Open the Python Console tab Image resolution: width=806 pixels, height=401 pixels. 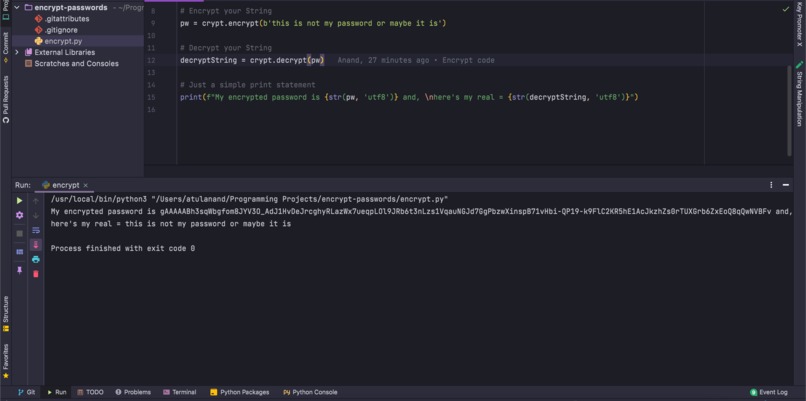pos(310,392)
